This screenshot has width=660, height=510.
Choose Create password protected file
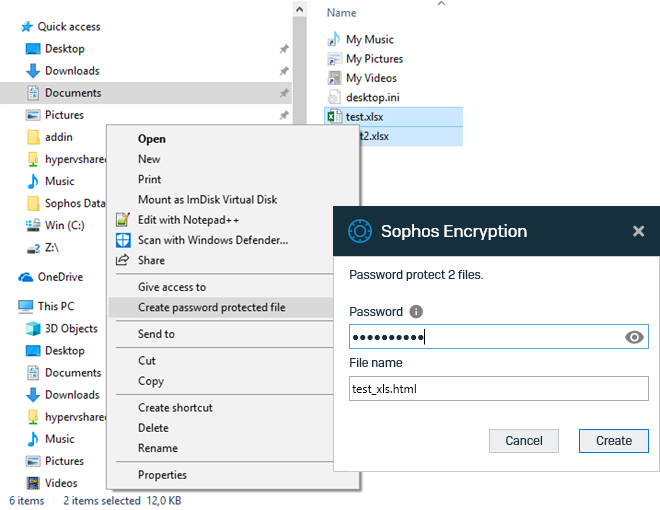(x=211, y=308)
